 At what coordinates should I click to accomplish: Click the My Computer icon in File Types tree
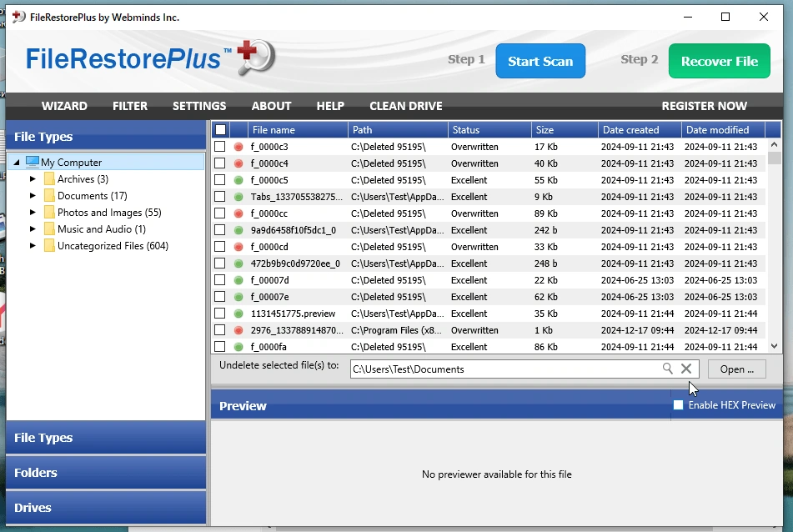click(x=33, y=162)
